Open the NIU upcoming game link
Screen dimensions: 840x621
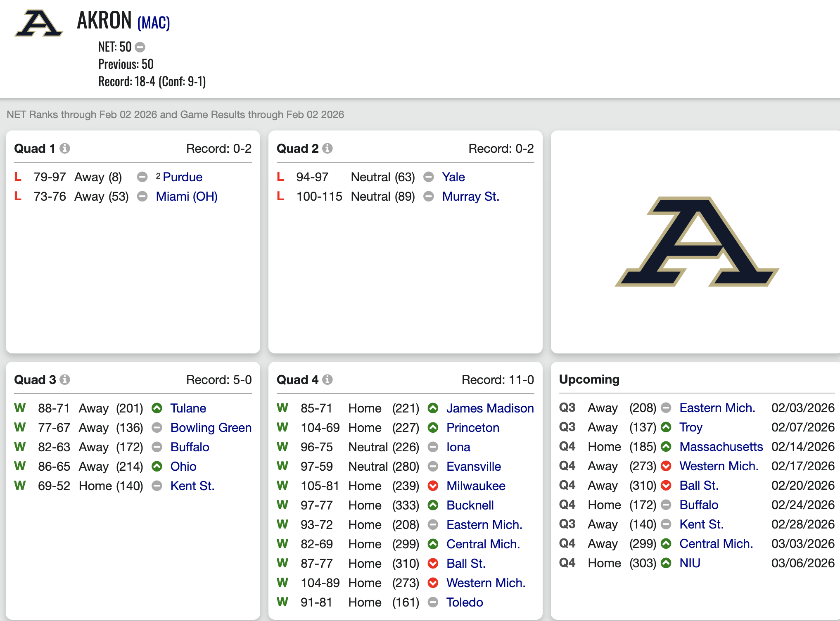[690, 563]
